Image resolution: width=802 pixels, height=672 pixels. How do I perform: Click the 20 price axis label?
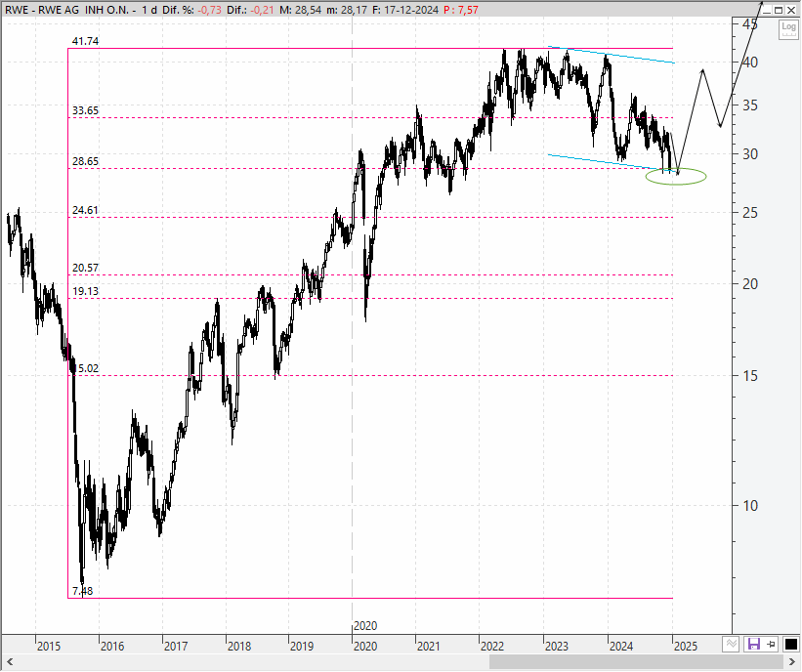[x=750, y=284]
